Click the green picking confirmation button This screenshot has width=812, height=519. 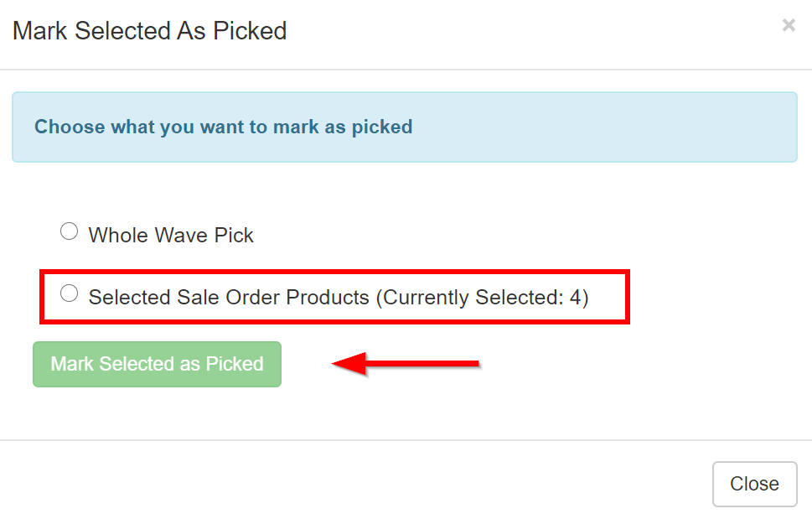(157, 364)
